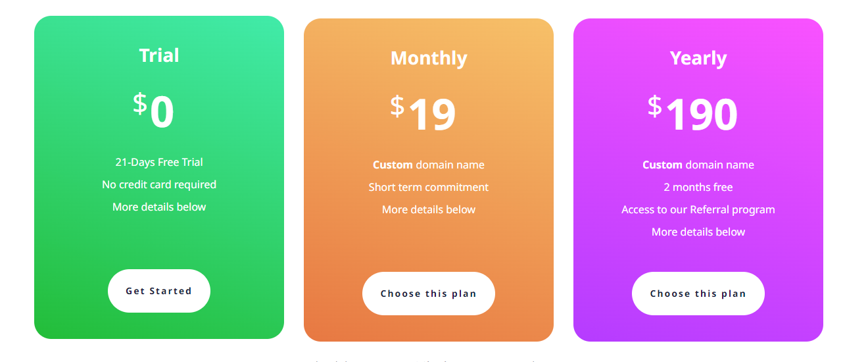
Task: Click Access to our Referral program
Action: click(x=698, y=210)
